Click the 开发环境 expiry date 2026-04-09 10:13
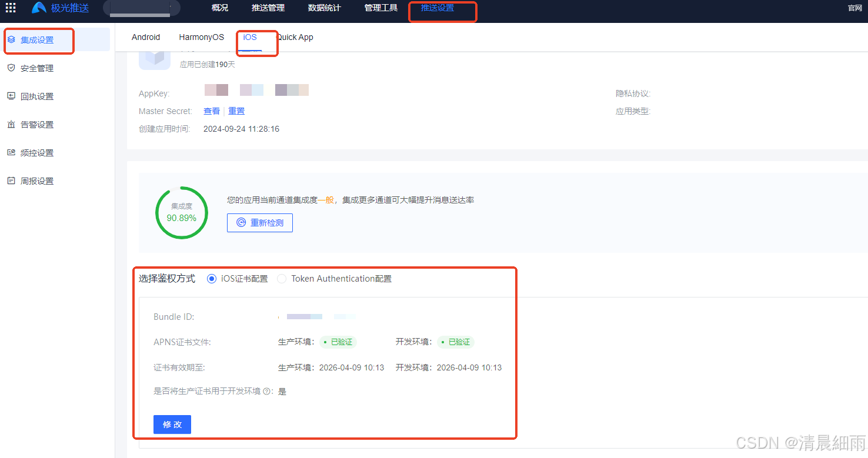The image size is (868, 458). 469,367
